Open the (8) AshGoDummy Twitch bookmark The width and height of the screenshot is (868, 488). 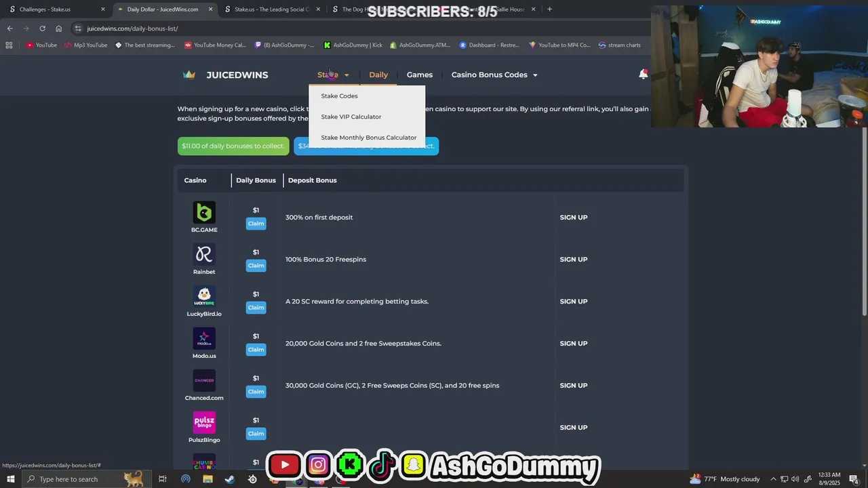[284, 45]
